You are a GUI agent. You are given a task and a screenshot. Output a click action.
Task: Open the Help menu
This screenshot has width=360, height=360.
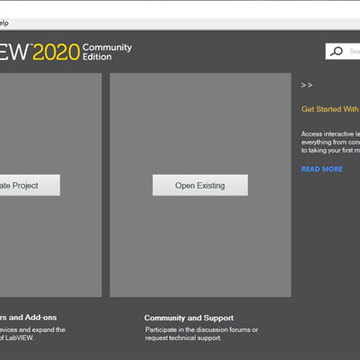(4, 23)
